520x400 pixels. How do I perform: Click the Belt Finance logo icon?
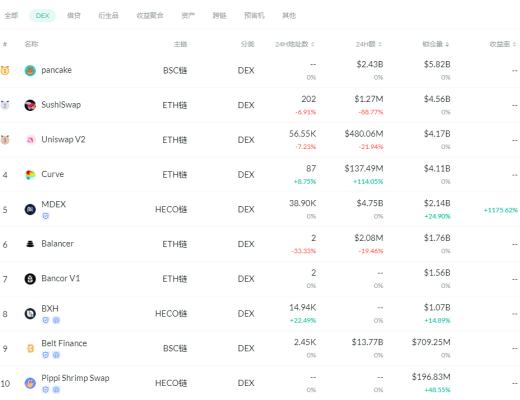click(30, 348)
